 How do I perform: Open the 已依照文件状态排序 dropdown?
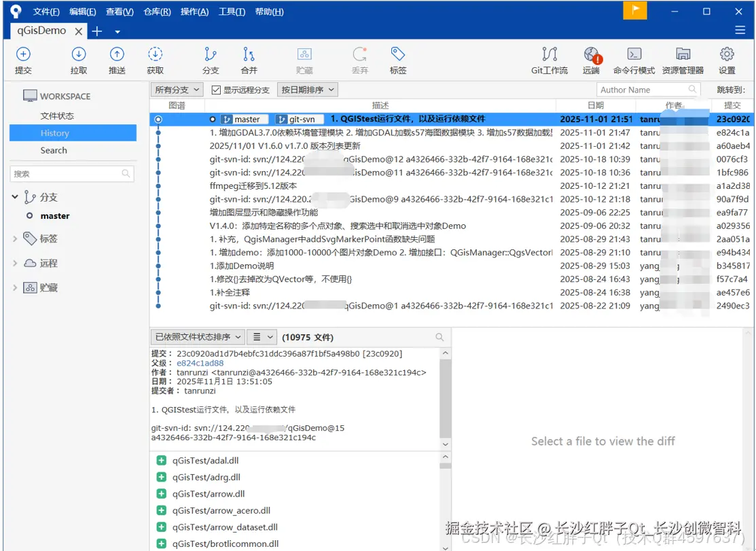[x=198, y=337]
